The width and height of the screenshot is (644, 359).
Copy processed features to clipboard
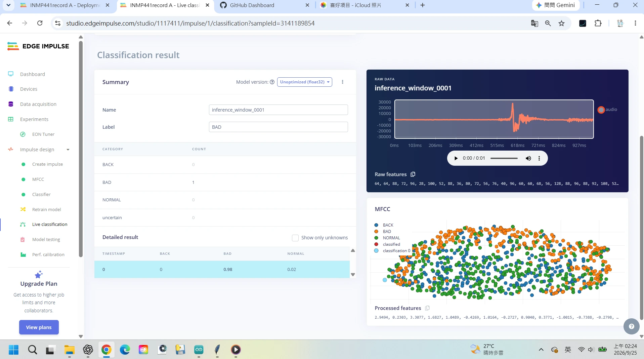(x=427, y=308)
